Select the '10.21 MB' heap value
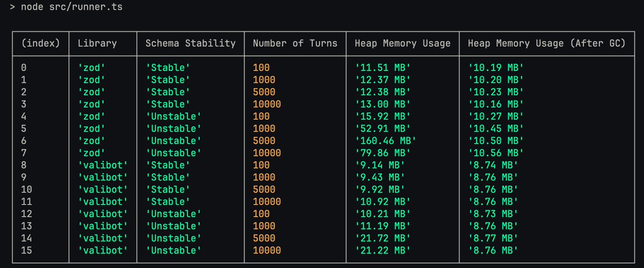The height and width of the screenshot is (268, 644). click(383, 214)
